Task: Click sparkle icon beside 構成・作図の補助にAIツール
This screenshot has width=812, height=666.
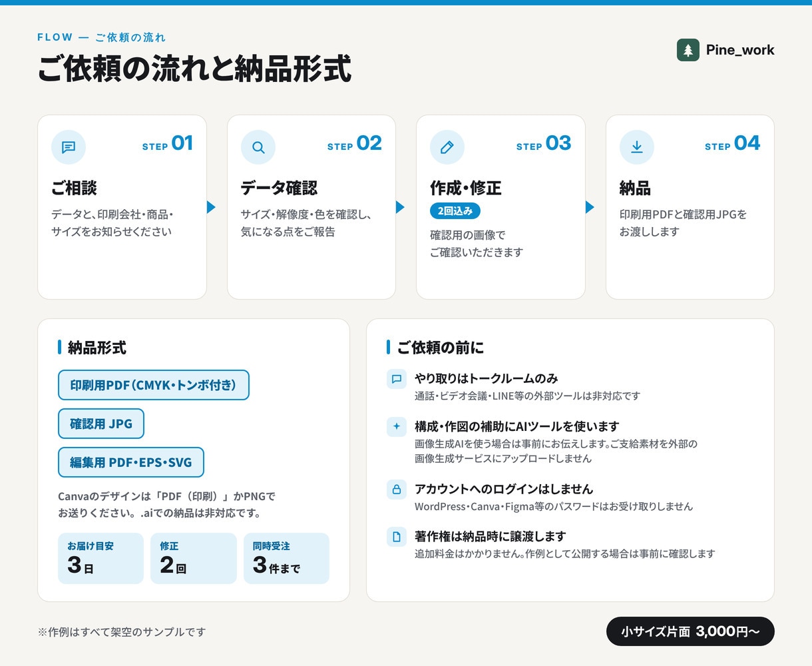Action: (x=397, y=427)
